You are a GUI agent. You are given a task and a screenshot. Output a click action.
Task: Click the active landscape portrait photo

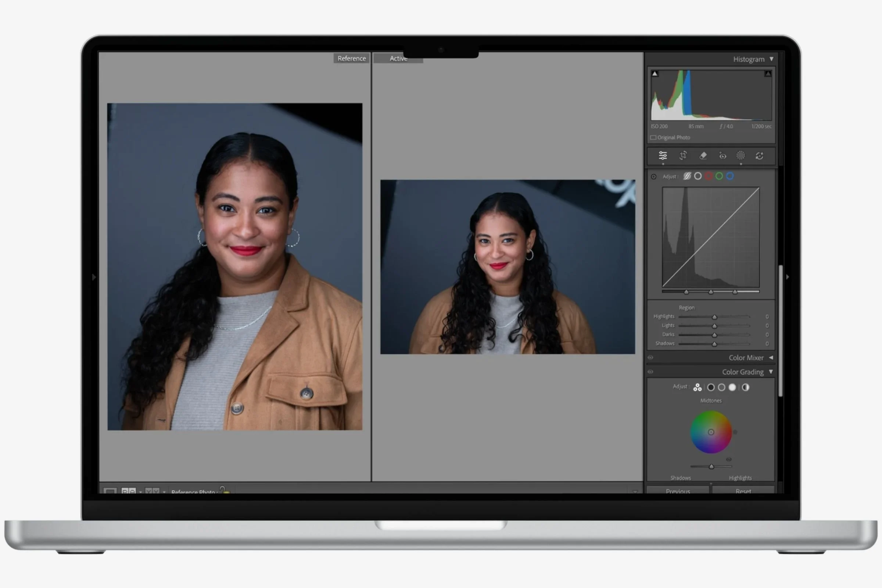coord(508,267)
